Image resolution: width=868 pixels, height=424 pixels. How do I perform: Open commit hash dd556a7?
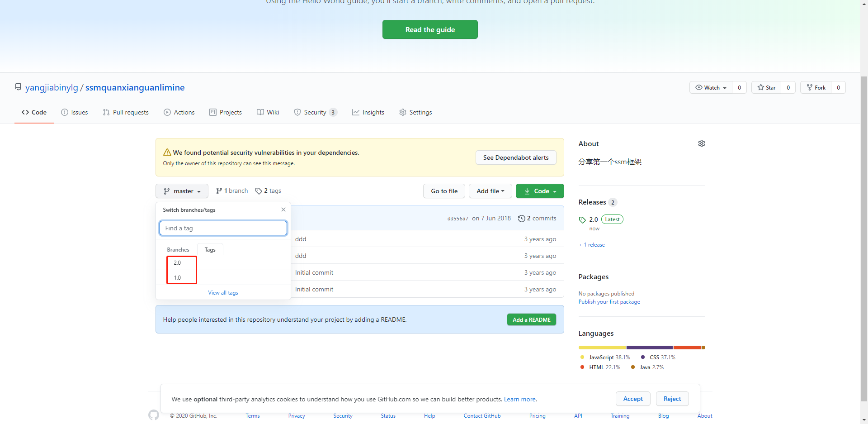click(x=458, y=219)
